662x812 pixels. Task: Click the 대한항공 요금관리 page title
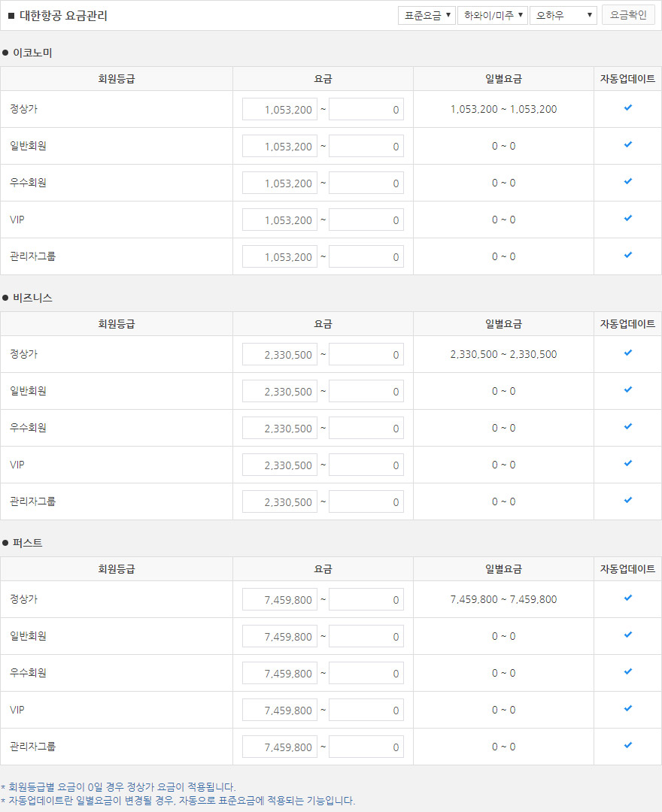[x=63, y=16]
